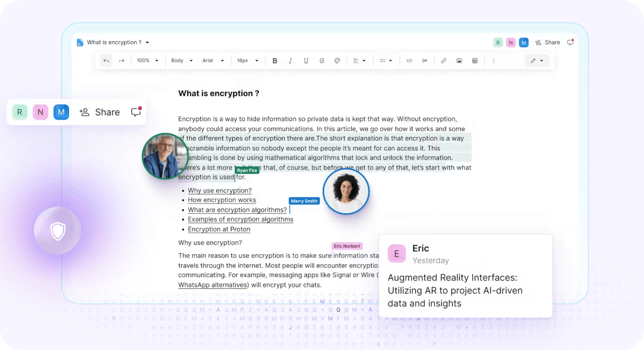Toggle strikethrough formatting
The image size is (644, 350).
coord(322,61)
